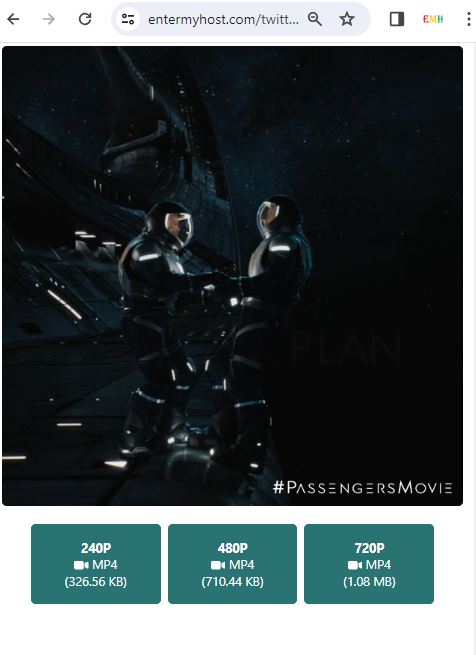Reload the current page

(x=85, y=19)
